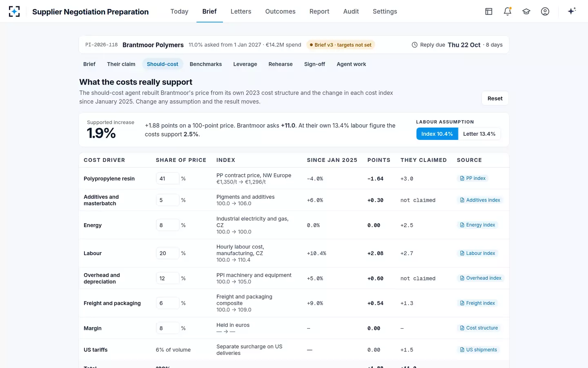
Task: Open the Energy index source document
Action: 477,225
